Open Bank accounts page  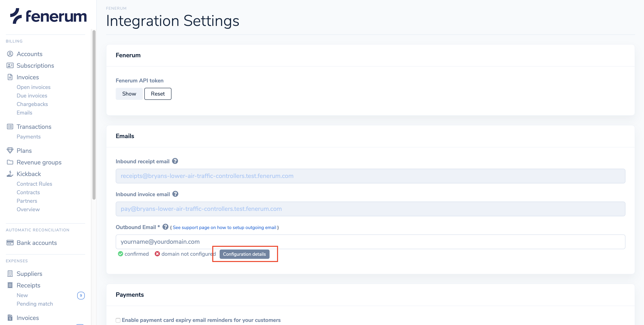click(x=37, y=243)
